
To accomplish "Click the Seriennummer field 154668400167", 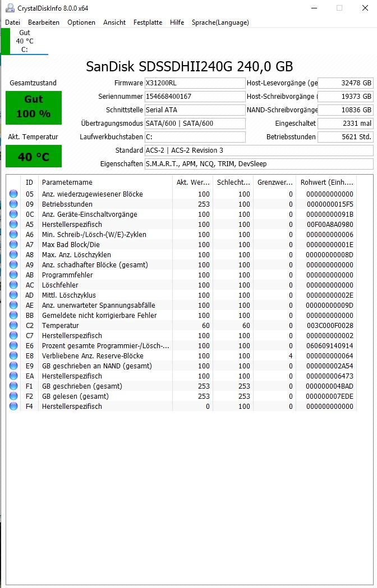I will [195, 97].
